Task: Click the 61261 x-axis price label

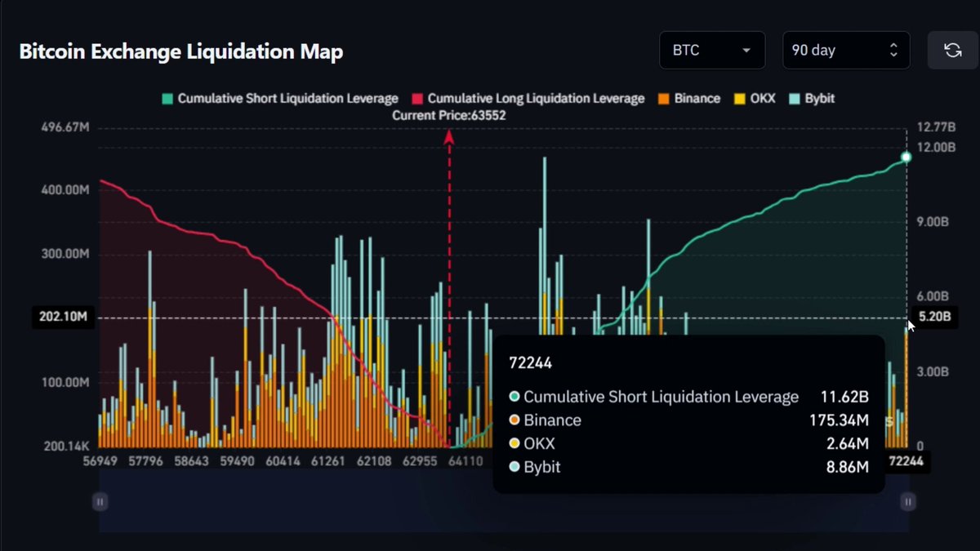Action: click(328, 462)
